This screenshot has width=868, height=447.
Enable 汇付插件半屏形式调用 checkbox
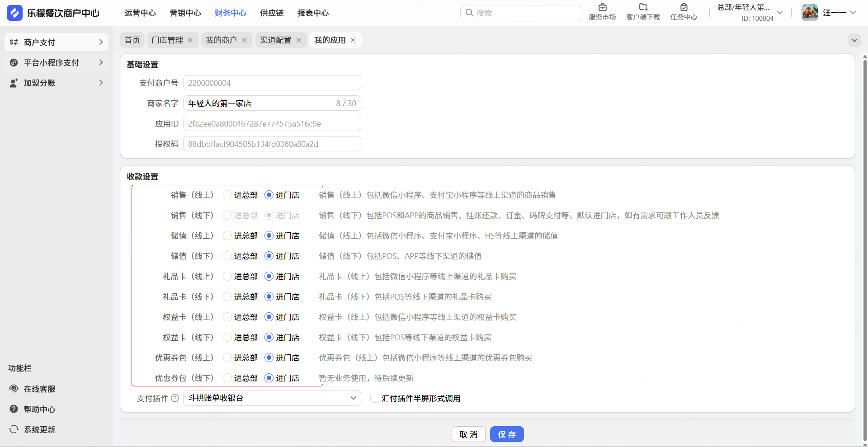coord(374,398)
